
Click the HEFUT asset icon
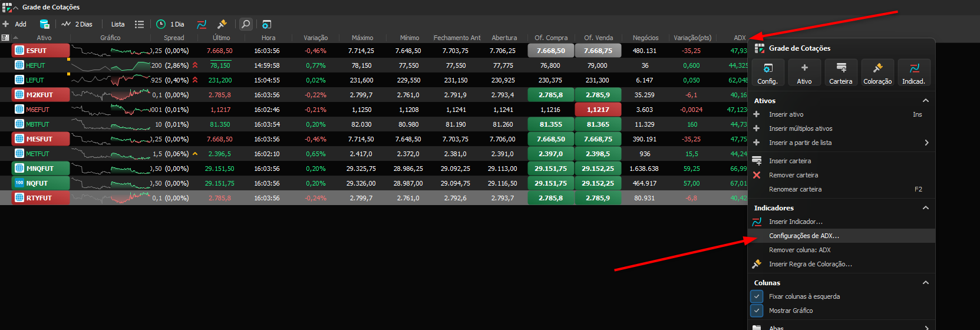[x=19, y=65]
